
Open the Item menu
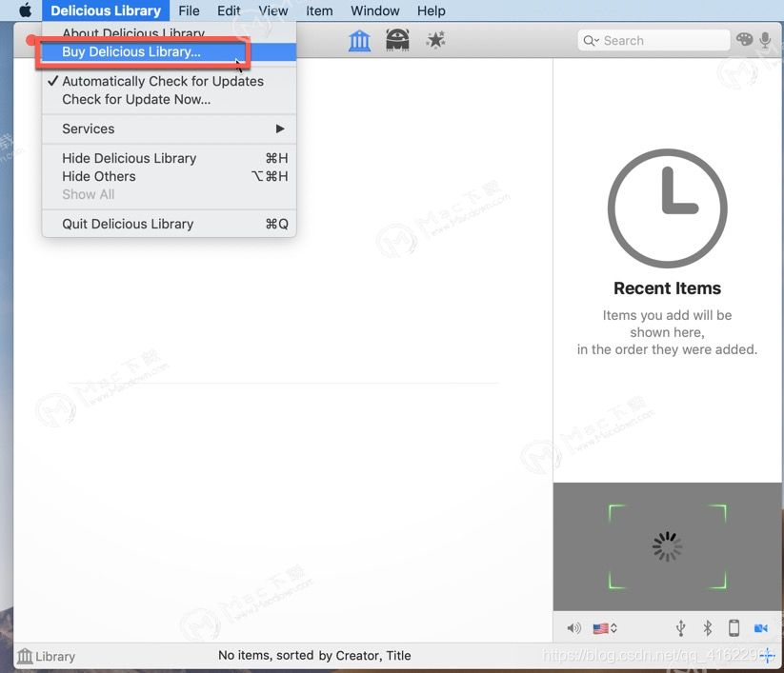[x=319, y=10]
